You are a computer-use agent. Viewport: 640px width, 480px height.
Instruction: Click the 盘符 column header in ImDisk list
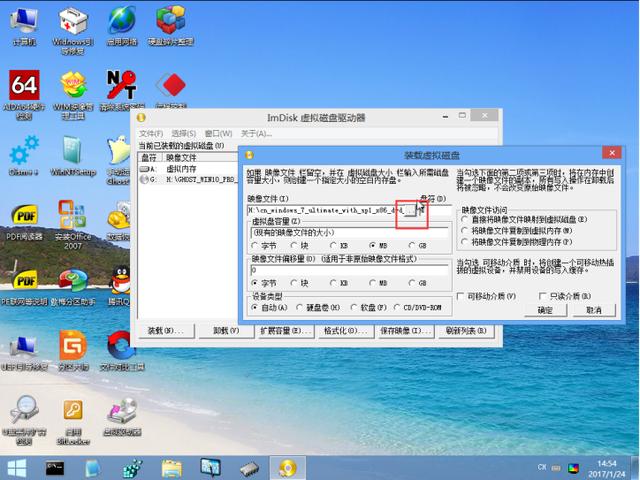(x=150, y=158)
